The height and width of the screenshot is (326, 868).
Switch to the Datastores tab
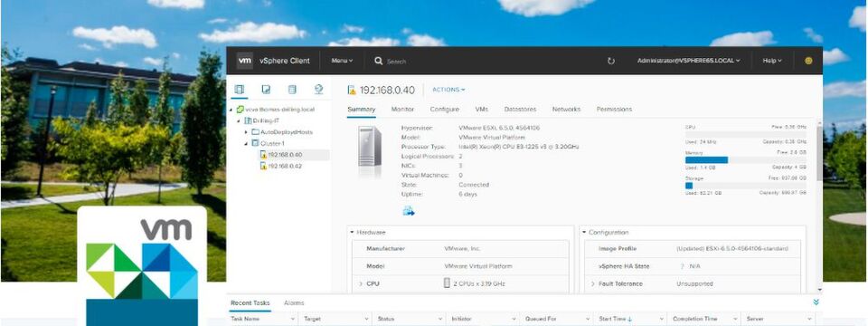pos(521,110)
